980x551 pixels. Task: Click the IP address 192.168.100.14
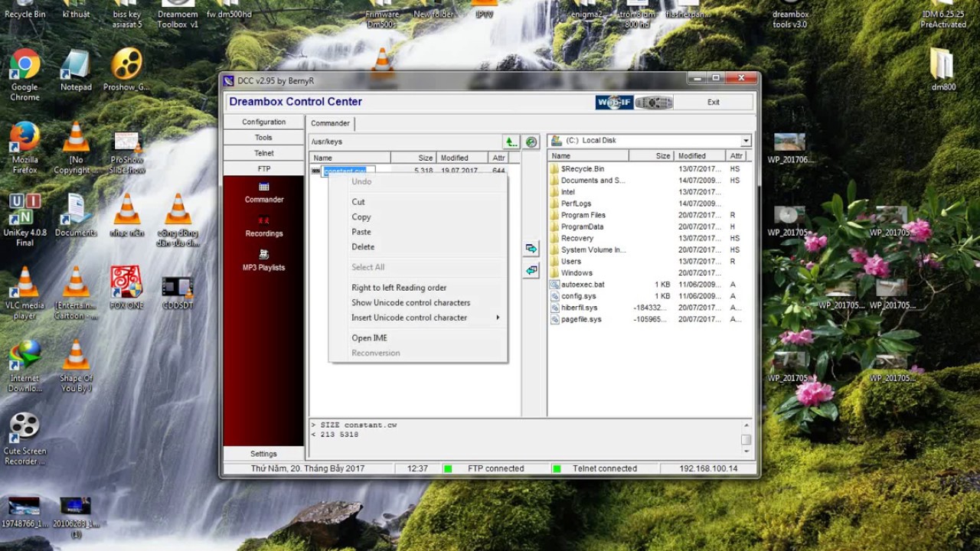pos(708,468)
